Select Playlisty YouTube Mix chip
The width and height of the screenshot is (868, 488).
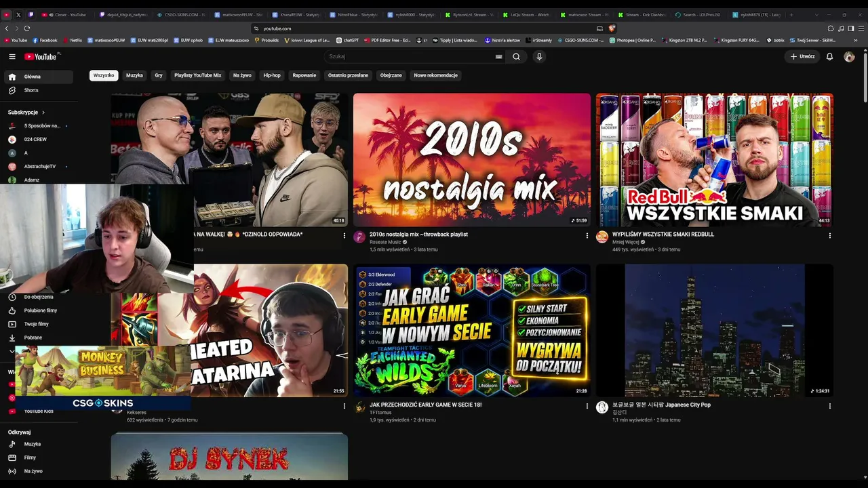click(x=198, y=75)
